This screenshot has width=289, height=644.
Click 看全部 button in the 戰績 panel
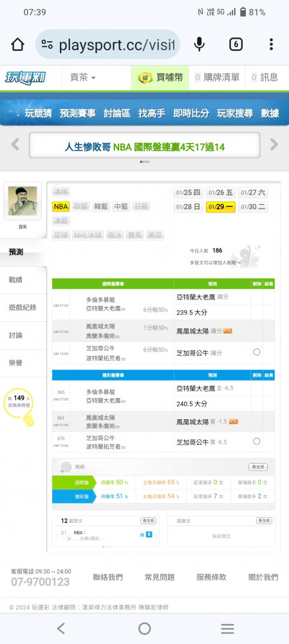[x=258, y=467]
